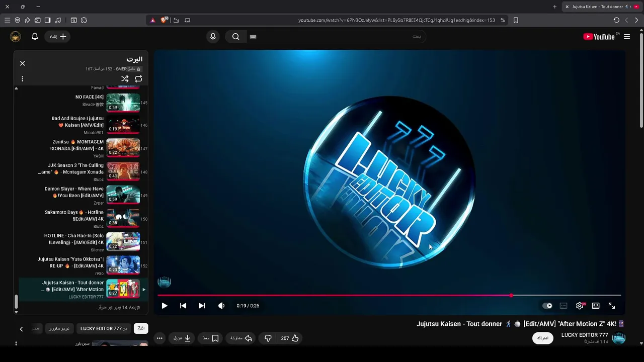Open Yuta Okkotsu RE-UP playlist item
Screen dimensions: 644x362
tap(83, 266)
